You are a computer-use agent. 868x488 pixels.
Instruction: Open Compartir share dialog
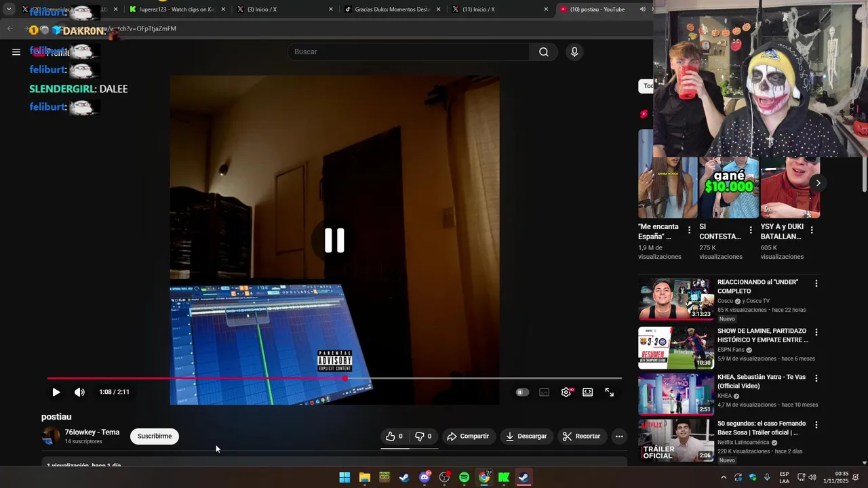[468, 436]
